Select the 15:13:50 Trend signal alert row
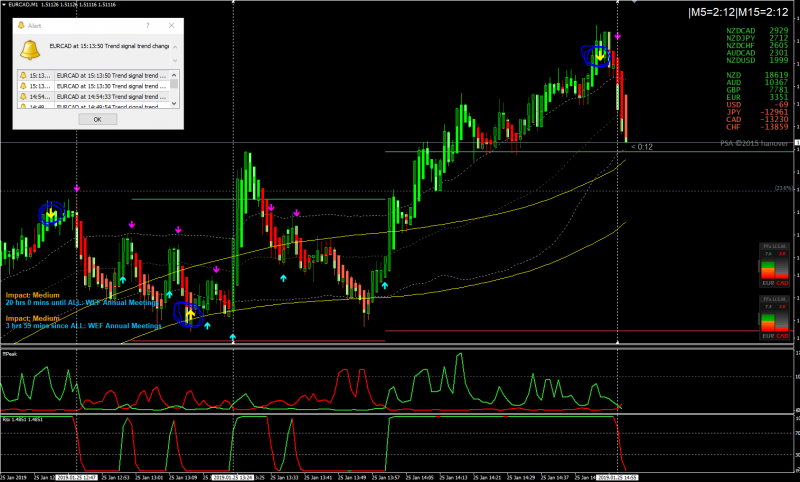The image size is (800, 482). tap(94, 75)
